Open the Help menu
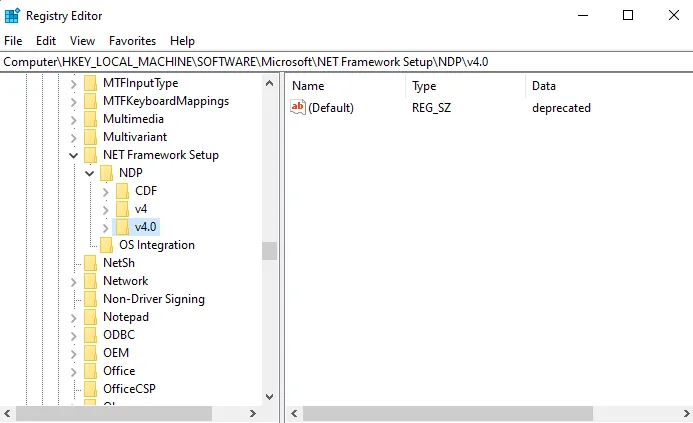Image resolution: width=693 pixels, height=423 pixels. pyautogui.click(x=182, y=41)
